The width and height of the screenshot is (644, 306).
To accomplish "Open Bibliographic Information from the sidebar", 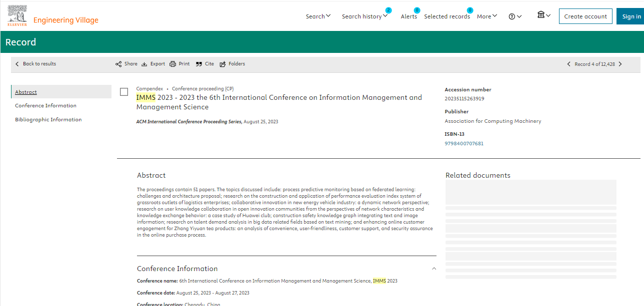I will click(48, 119).
